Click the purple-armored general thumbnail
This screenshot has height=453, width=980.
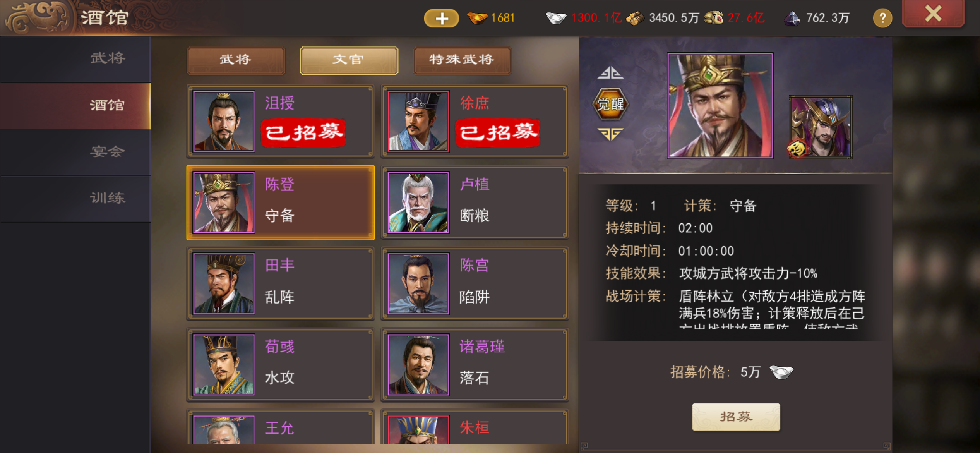(x=821, y=127)
